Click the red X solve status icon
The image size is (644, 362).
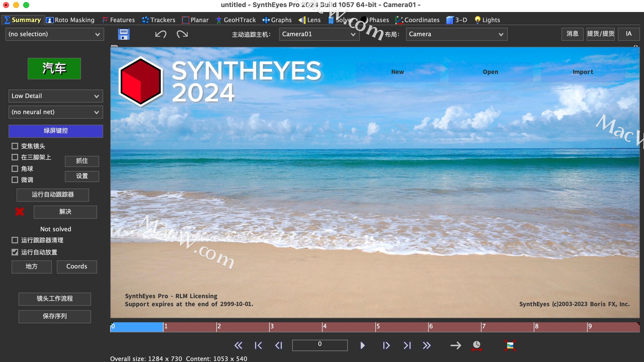point(20,212)
